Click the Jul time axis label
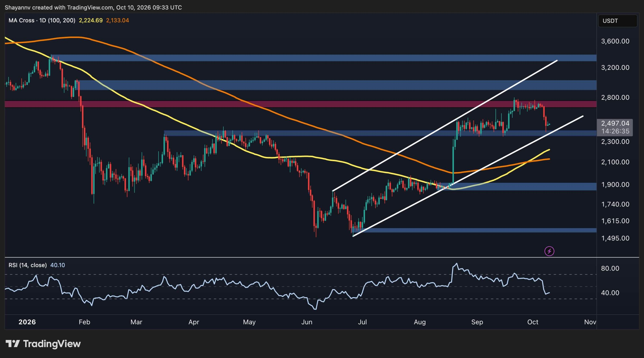Viewport: 644px width, 358px height. 362,322
